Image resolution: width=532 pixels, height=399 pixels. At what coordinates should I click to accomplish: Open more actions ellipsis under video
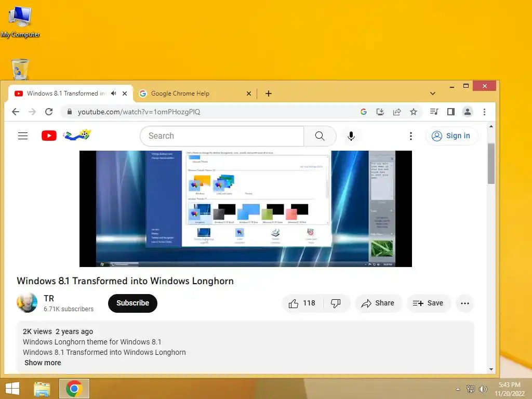click(465, 303)
